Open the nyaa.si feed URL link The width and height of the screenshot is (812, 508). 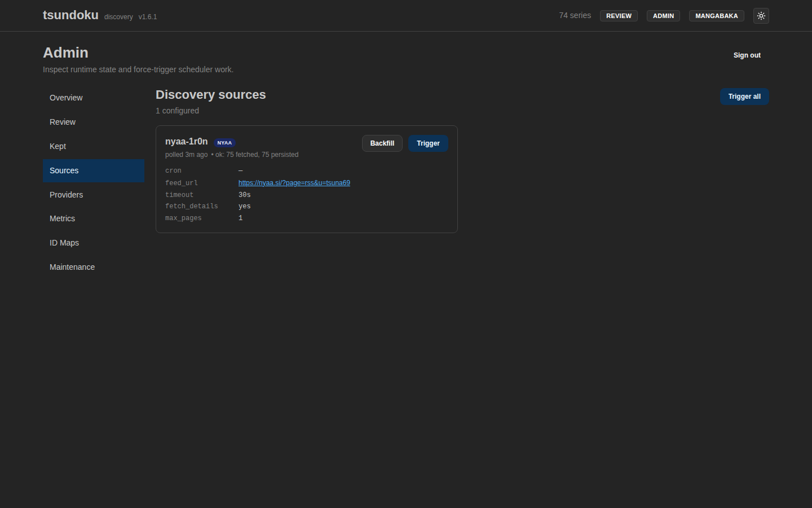coord(294,183)
